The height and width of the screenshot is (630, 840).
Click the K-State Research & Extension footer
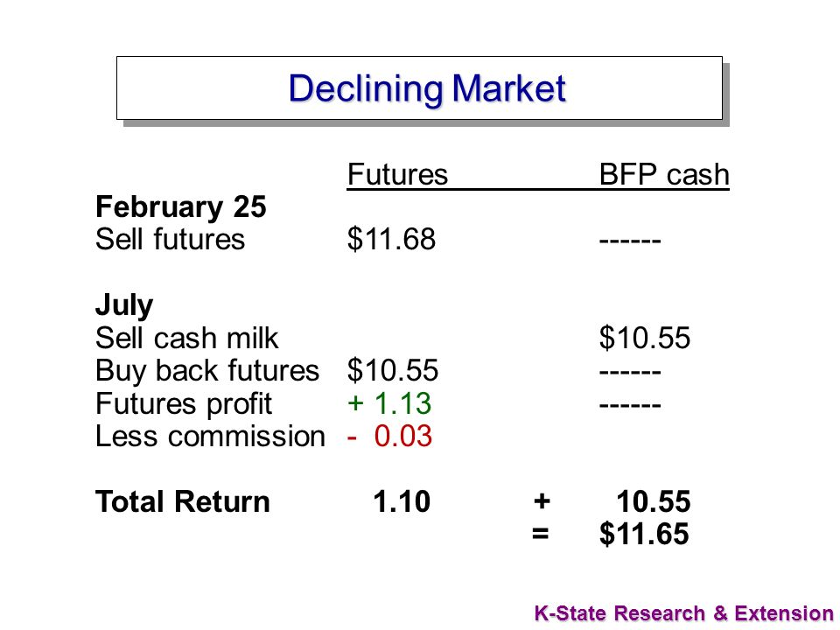pyautogui.click(x=684, y=612)
